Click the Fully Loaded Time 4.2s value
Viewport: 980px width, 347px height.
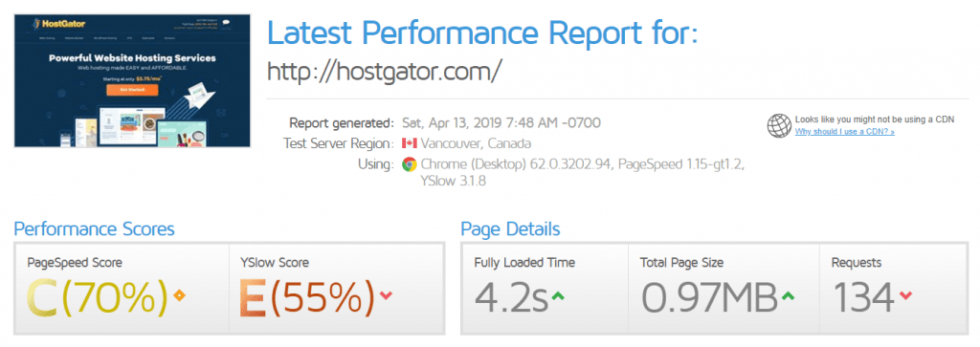point(510,297)
